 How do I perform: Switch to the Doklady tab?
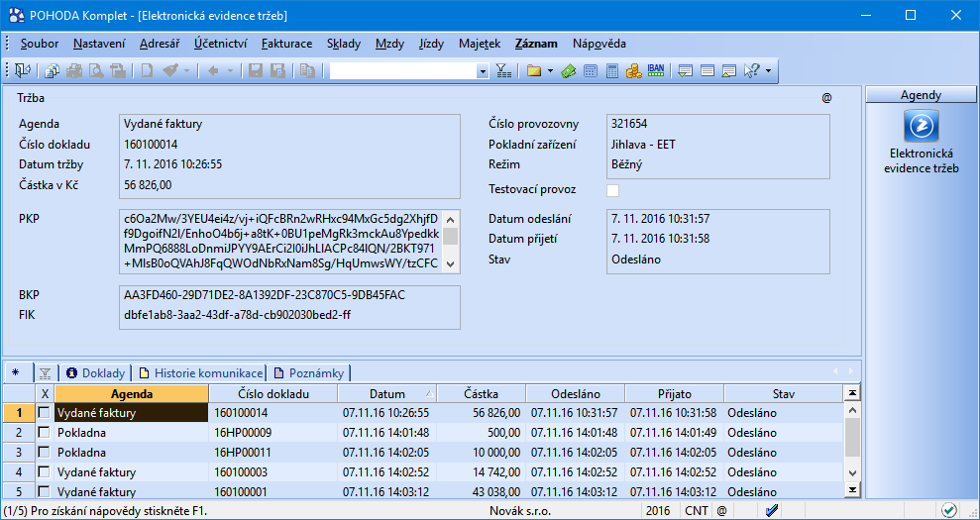point(95,373)
